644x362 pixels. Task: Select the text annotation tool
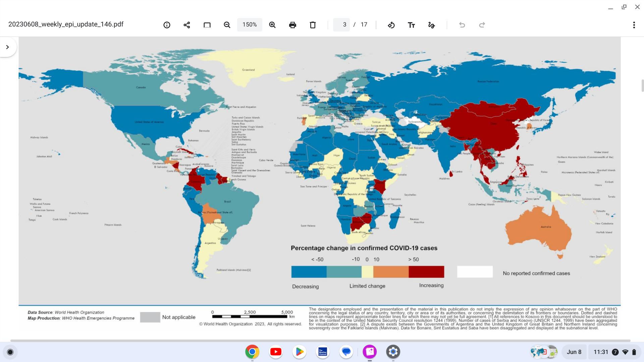411,25
